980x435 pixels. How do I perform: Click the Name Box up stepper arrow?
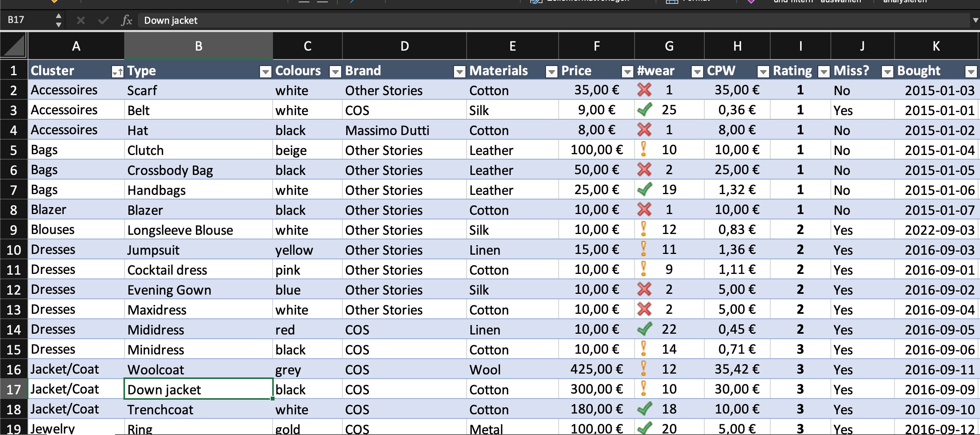[58, 16]
